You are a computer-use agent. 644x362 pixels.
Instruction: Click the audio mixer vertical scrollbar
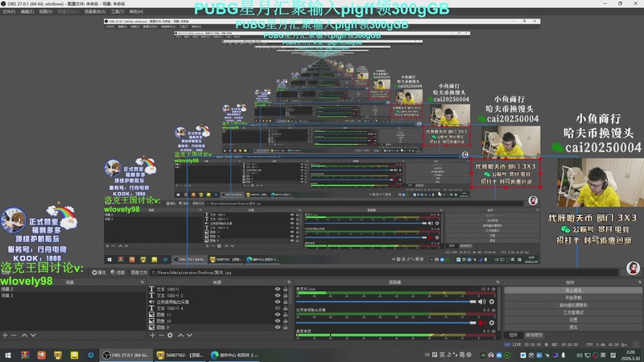tap(499, 308)
